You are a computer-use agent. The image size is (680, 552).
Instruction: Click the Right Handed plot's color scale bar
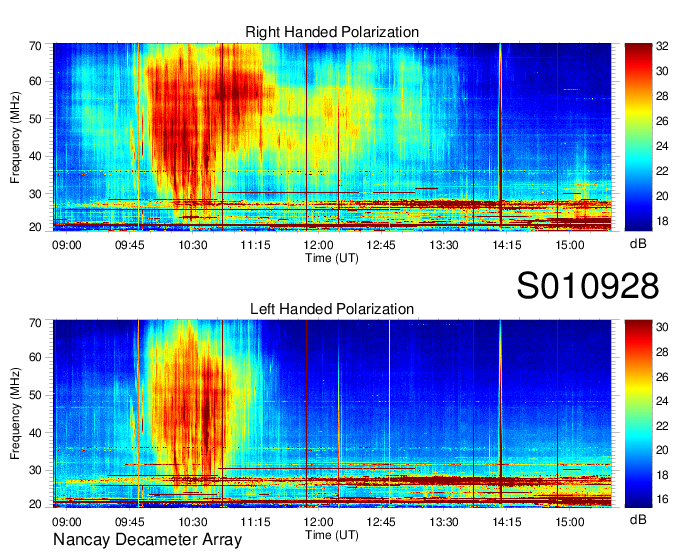tap(638, 137)
